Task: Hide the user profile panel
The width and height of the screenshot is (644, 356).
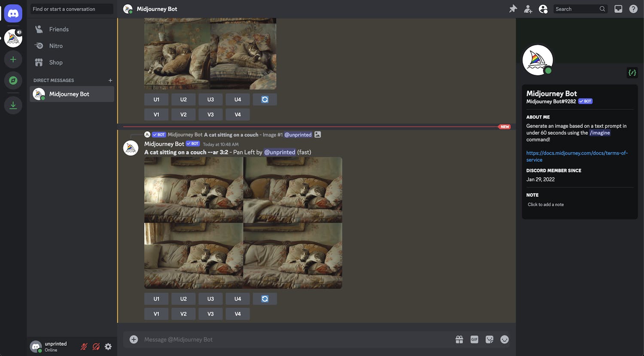Action: tap(543, 9)
